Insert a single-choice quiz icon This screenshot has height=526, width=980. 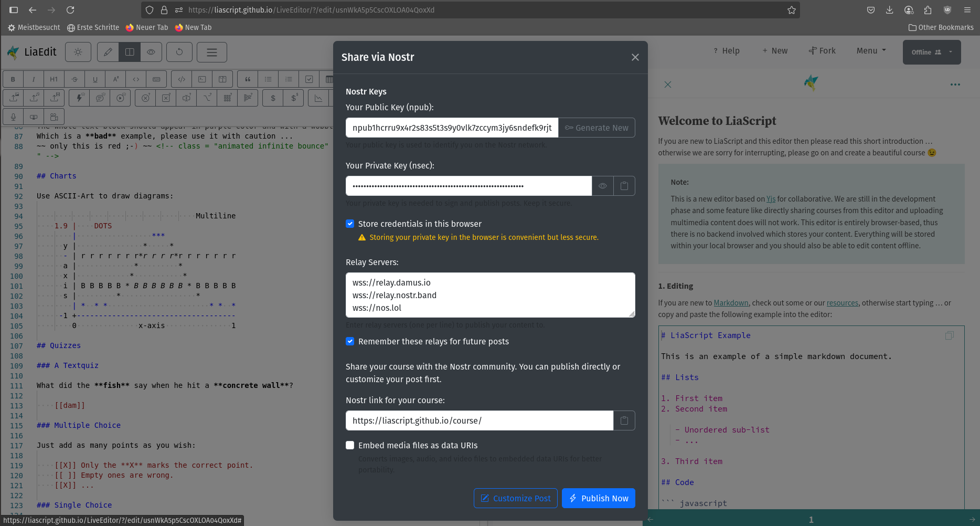point(145,98)
